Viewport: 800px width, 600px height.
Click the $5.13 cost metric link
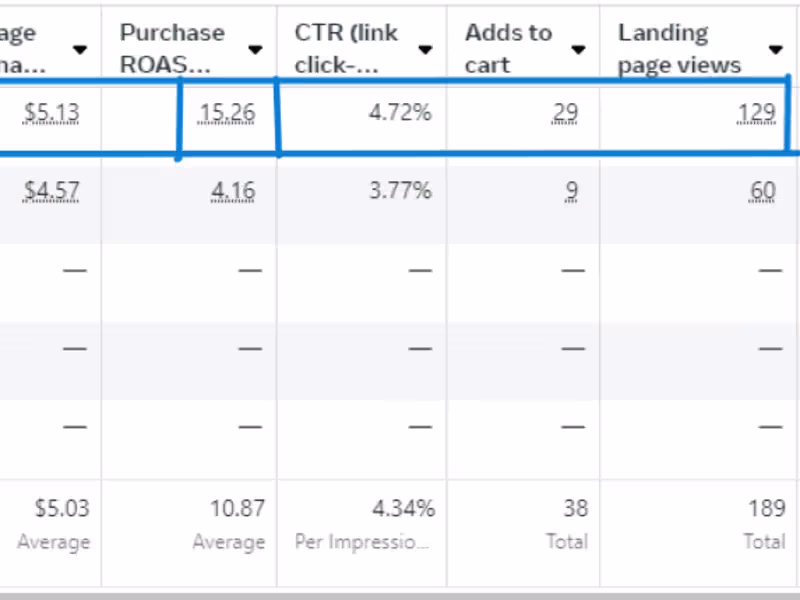pos(51,112)
